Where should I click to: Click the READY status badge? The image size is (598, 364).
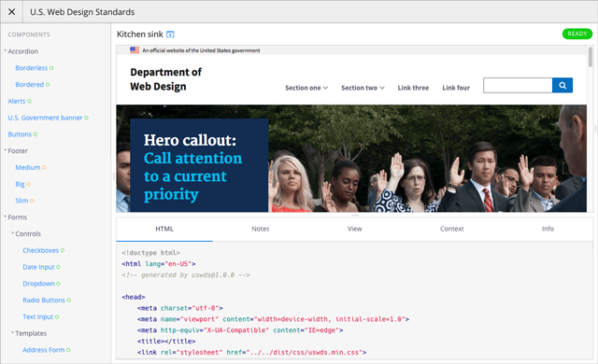coord(577,34)
